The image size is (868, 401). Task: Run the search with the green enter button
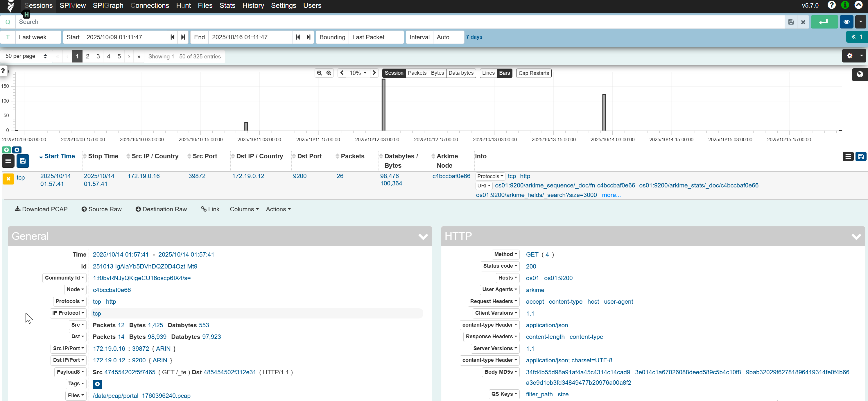[824, 22]
